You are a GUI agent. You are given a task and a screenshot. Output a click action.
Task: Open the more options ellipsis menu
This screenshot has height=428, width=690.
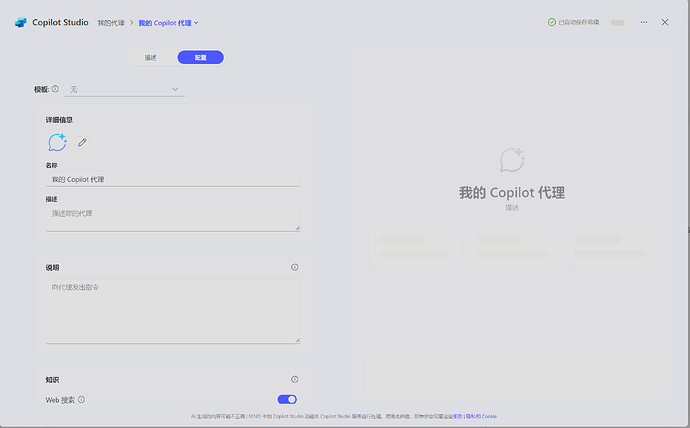pos(644,22)
